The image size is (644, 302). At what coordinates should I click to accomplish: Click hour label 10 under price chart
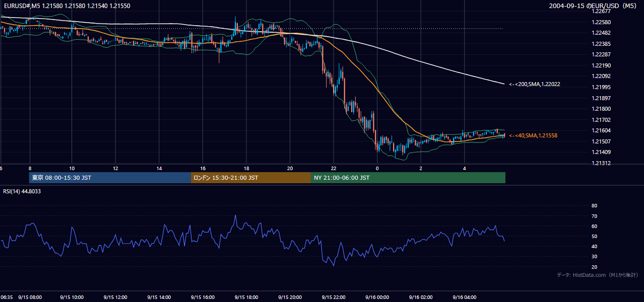pyautogui.click(x=72, y=168)
